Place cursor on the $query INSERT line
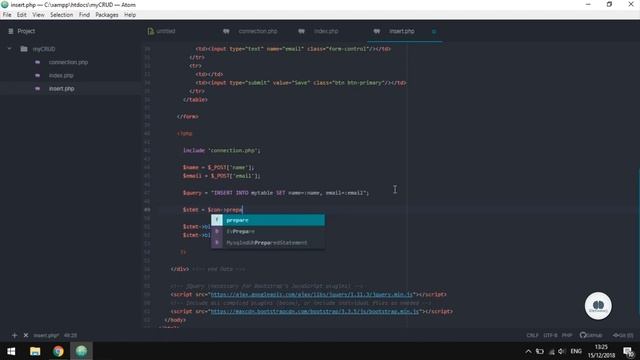This screenshot has width=640, height=360. pos(276,193)
